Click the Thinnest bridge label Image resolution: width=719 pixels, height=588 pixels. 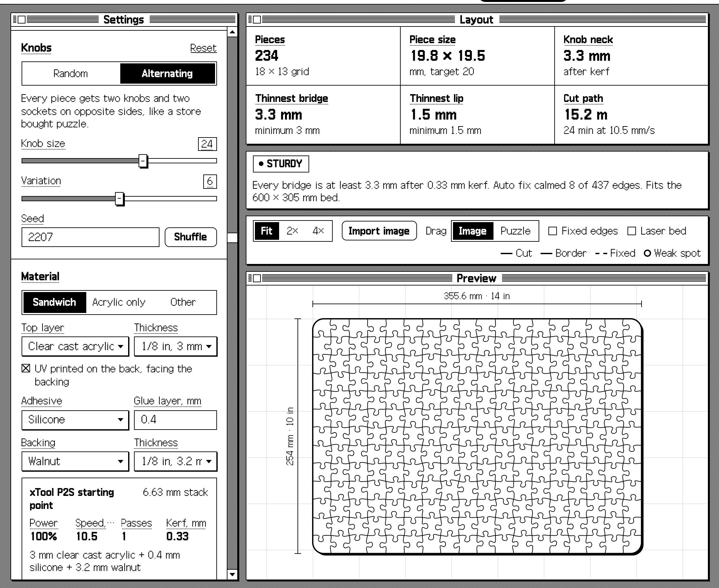pyautogui.click(x=292, y=99)
